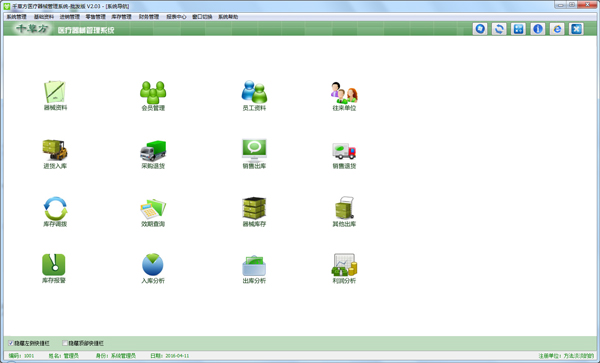Open the 零售管理 menu

[x=95, y=17]
